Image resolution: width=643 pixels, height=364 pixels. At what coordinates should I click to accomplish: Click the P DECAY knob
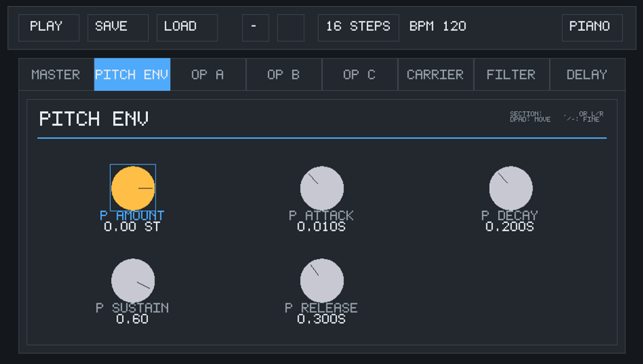coord(511,188)
